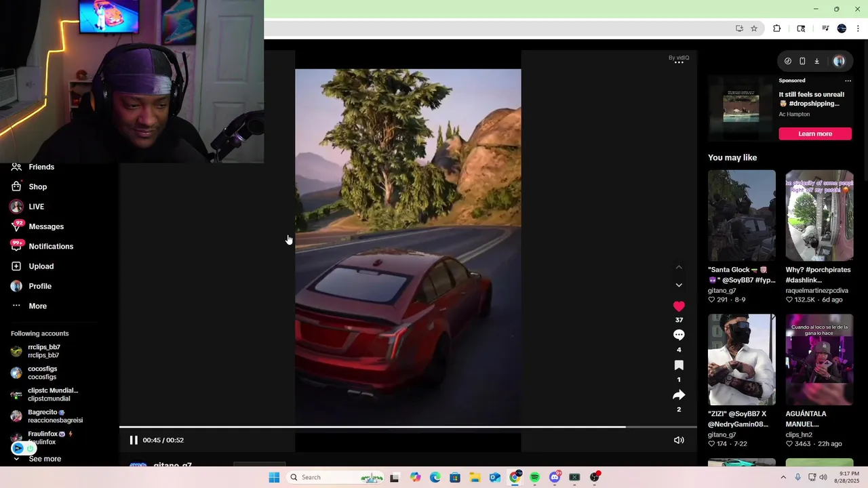This screenshot has height=488, width=868.
Task: Open rrclips_bb7 following account
Action: point(44,351)
